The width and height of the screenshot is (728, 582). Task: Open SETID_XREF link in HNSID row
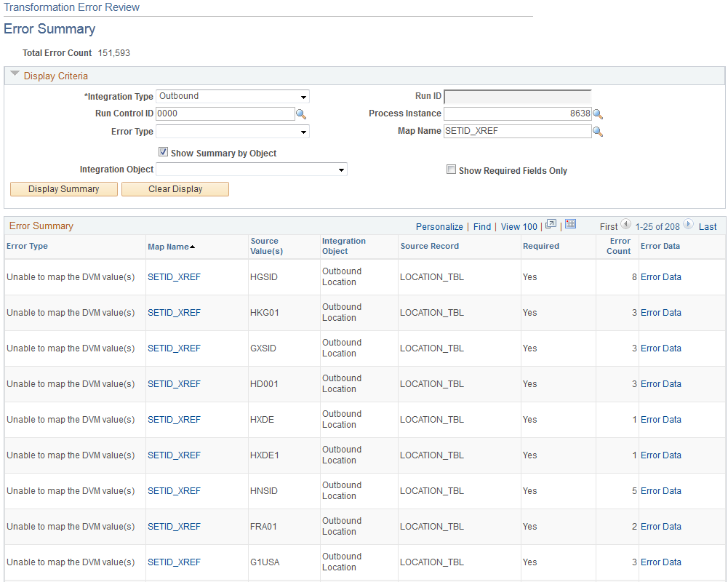click(x=174, y=491)
